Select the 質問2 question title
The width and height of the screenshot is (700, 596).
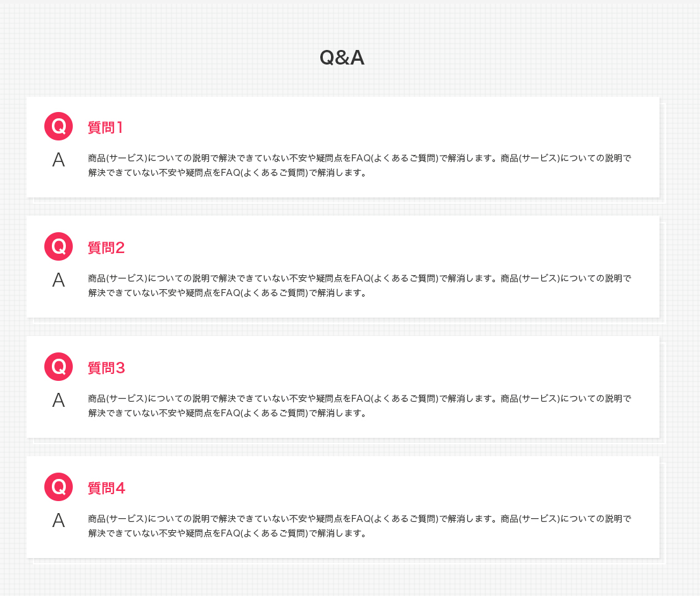click(106, 247)
